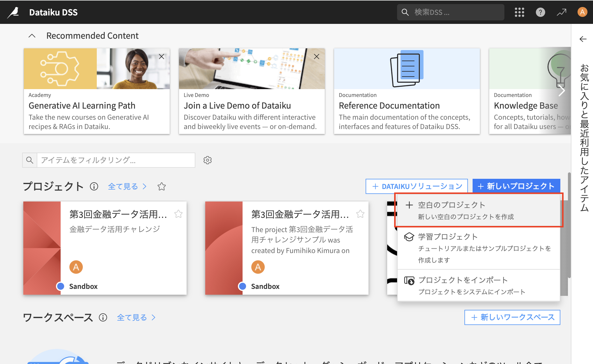Collapse the Recommended Content section
593x364 pixels.
32,35
